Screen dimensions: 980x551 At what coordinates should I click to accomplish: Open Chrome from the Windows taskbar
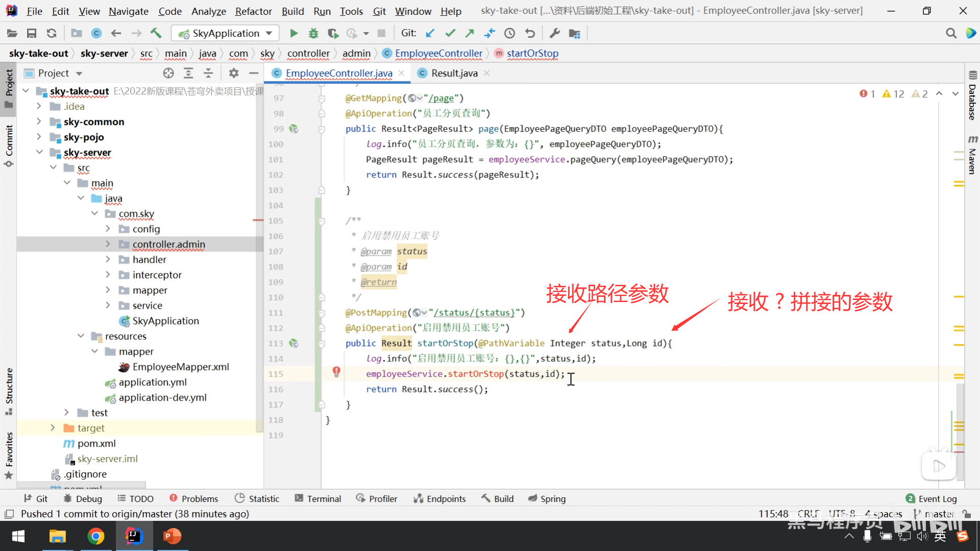95,536
